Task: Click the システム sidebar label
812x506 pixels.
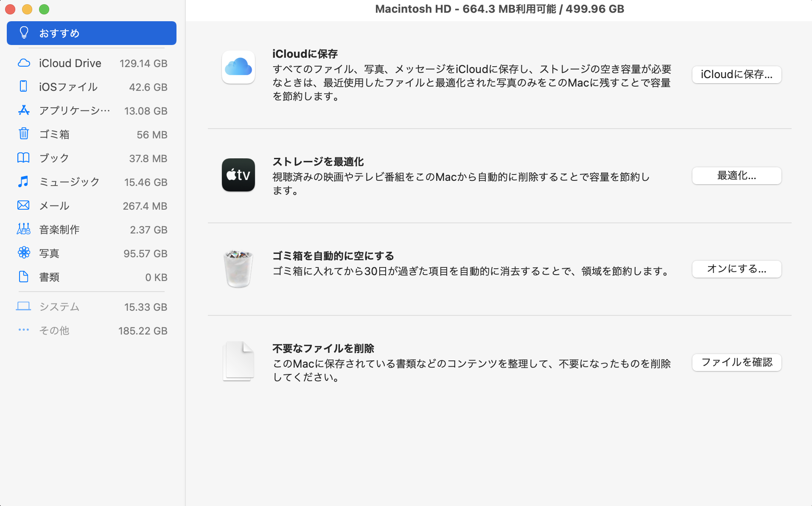Action: [59, 307]
